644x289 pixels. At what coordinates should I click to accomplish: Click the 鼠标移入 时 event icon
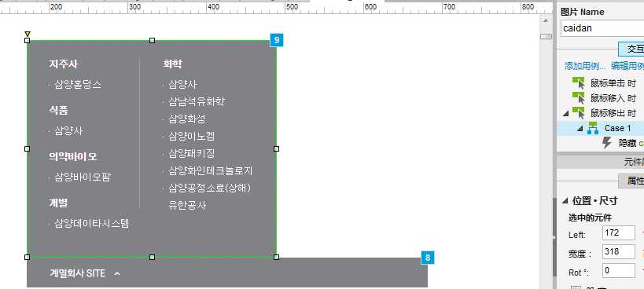578,97
